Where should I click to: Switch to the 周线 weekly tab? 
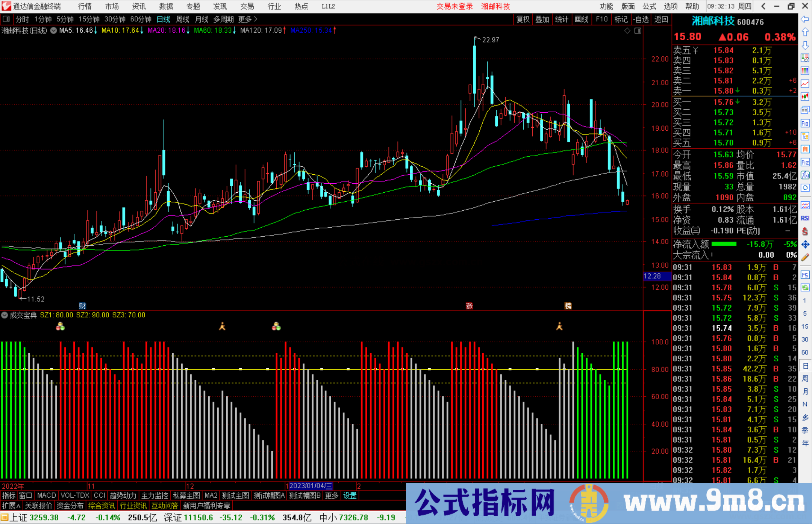[x=183, y=19]
